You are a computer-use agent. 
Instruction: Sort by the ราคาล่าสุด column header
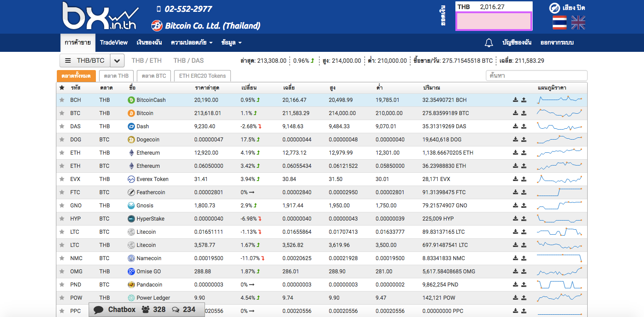pos(207,88)
